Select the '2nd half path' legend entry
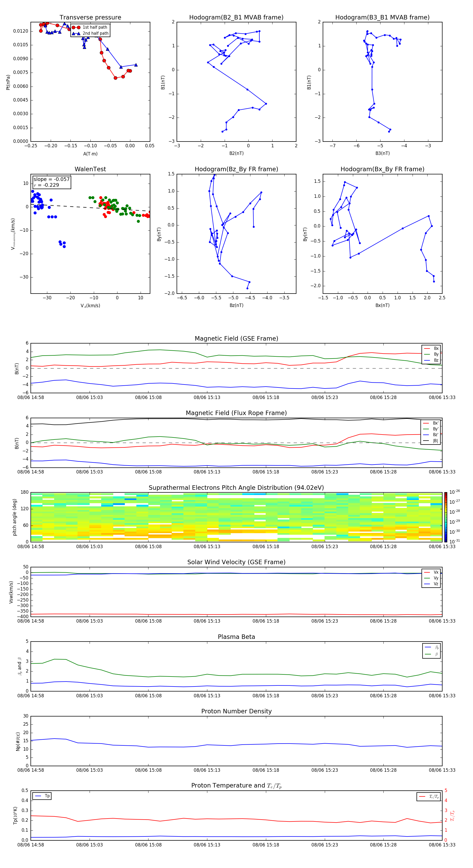This screenshot has width=473, height=868. pos(91,33)
